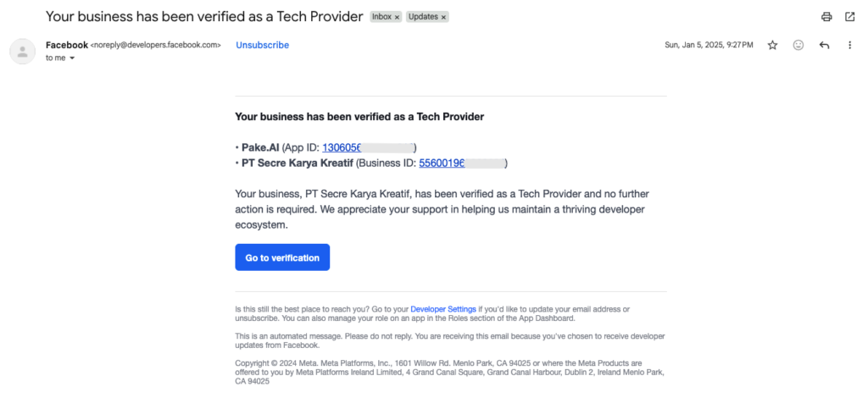Click the noreply@developers.facebook.com sender address
868x409 pixels.
click(x=156, y=46)
